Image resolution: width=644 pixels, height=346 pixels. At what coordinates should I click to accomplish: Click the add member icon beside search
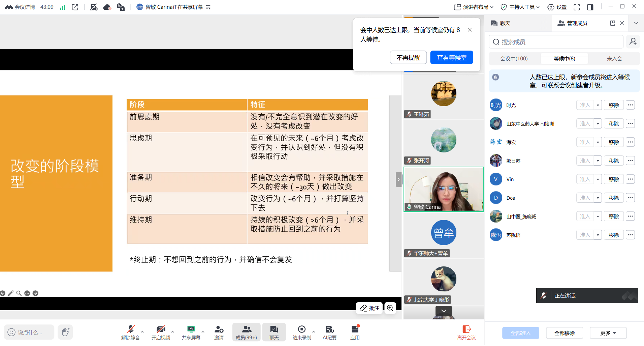click(x=633, y=42)
